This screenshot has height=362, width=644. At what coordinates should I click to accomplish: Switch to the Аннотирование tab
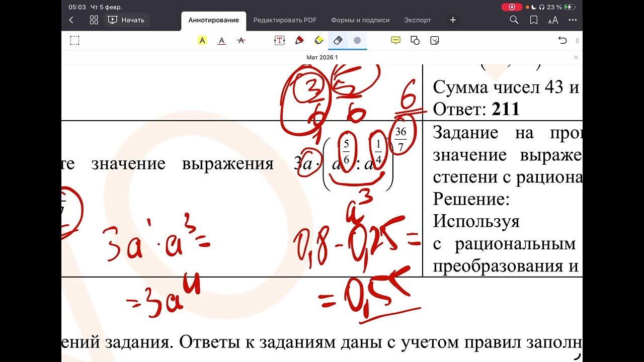[214, 20]
